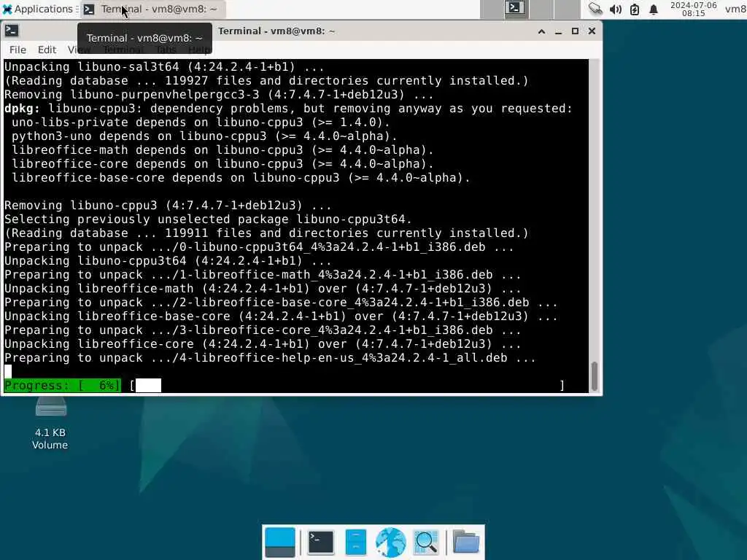This screenshot has height=560, width=747.
Task: Click the 'libreoffice-help-en-us' preparing line
Action: click(270, 358)
